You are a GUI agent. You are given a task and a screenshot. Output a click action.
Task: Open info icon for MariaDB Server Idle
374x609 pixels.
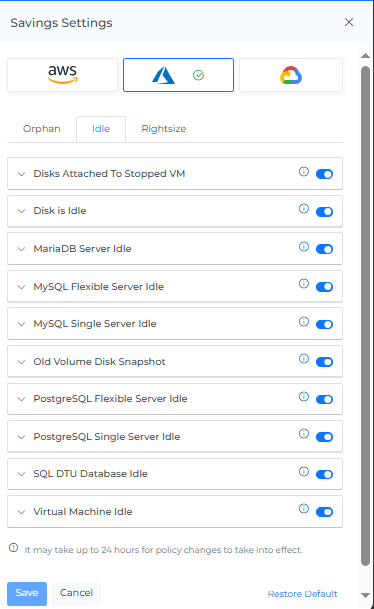pos(304,246)
